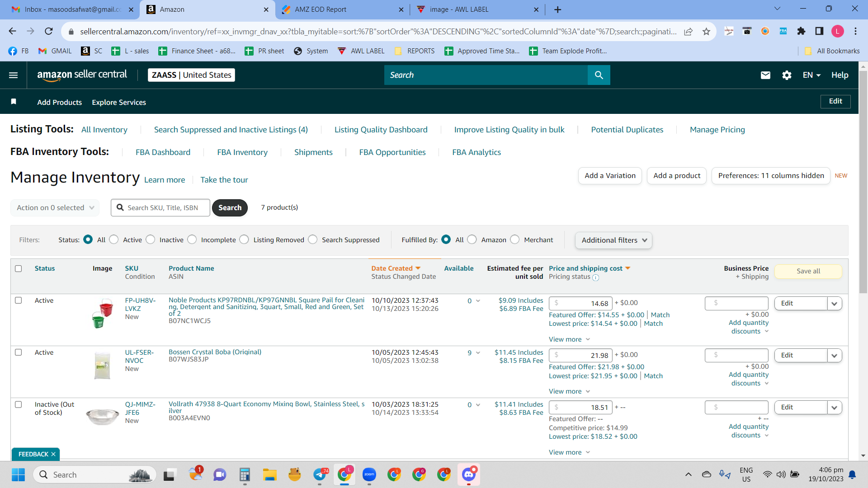Open the Chrome profile avatar
This screenshot has width=868, height=488.
click(837, 31)
